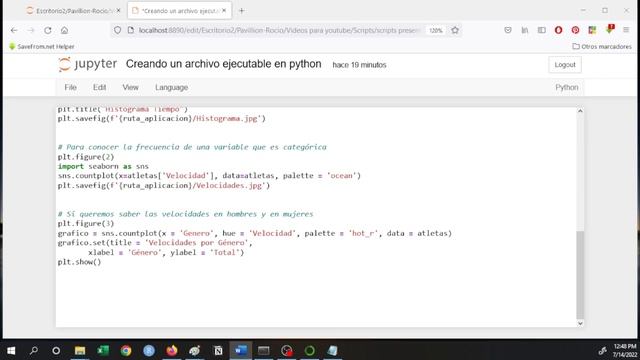Open the Language menu

click(171, 87)
